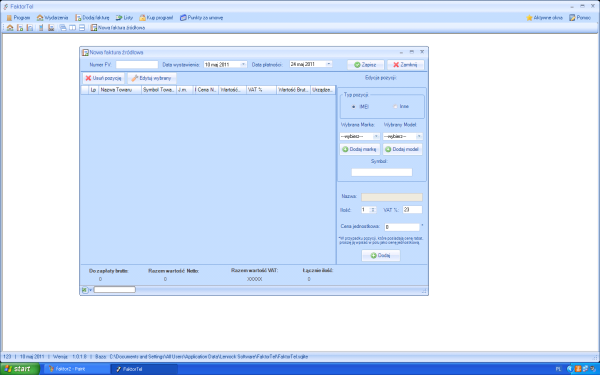600x375 pixels.
Task: Click the Zapisz save button
Action: [365, 65]
